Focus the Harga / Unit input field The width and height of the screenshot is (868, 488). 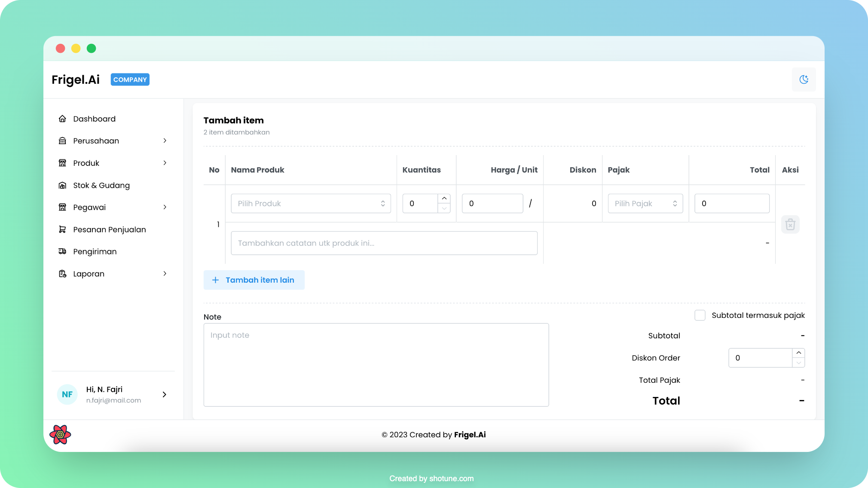pos(492,203)
